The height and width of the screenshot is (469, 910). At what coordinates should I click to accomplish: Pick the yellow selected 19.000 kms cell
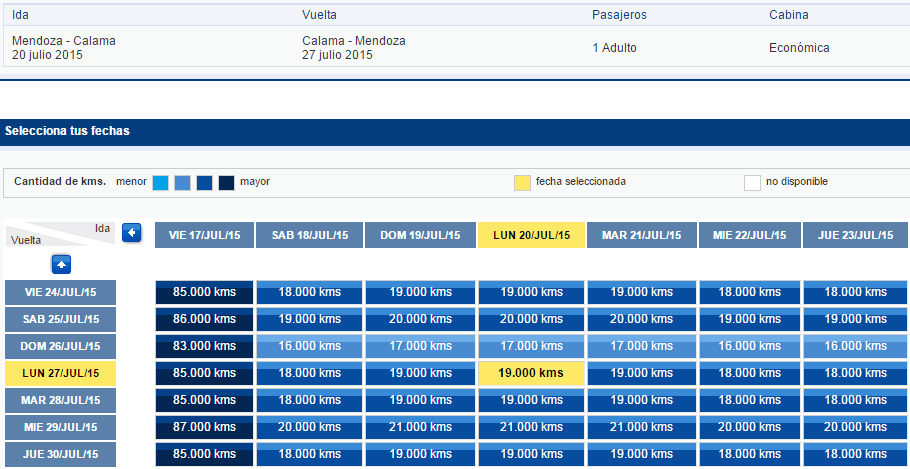[531, 373]
